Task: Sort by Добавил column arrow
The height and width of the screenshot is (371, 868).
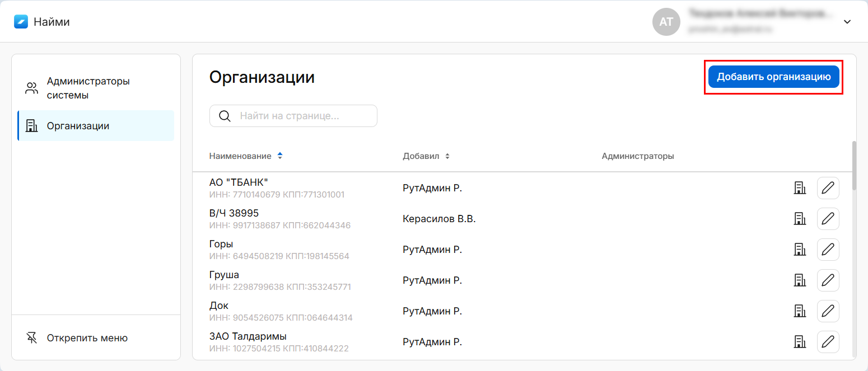Action: point(447,156)
